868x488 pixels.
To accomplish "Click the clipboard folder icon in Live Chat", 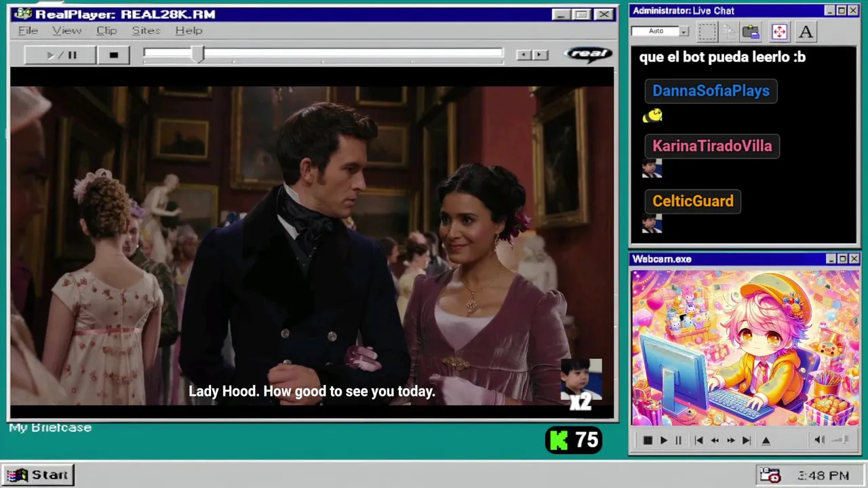I will click(x=751, y=31).
